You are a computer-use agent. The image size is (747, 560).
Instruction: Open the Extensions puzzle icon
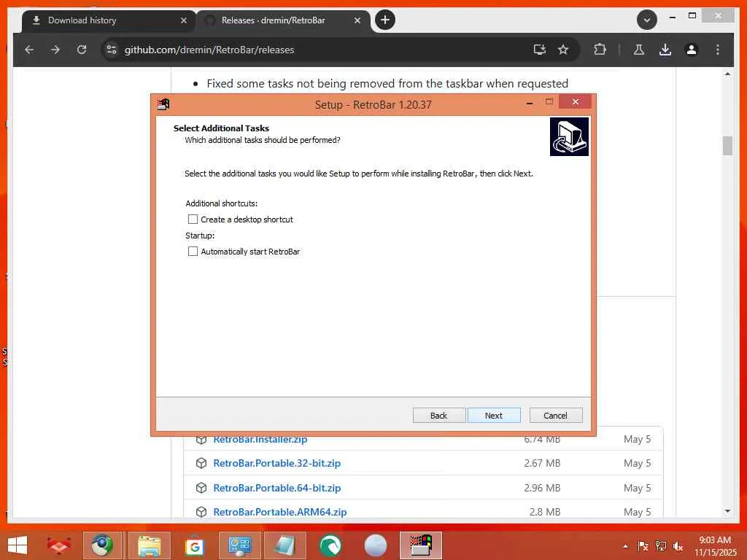pos(600,50)
